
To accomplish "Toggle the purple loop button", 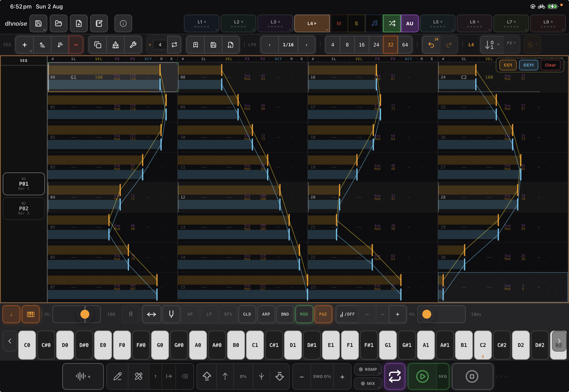I will (395, 376).
